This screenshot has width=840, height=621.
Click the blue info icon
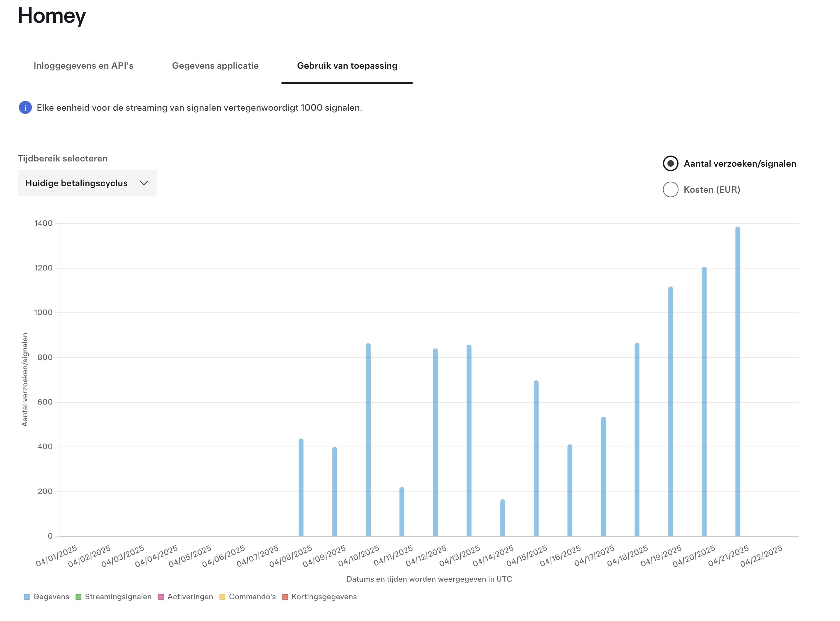tap(25, 108)
